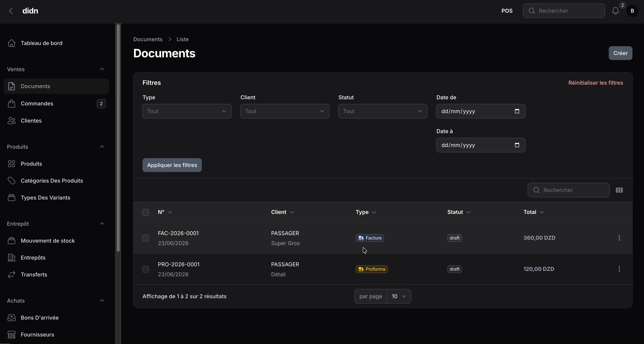Check the FAC-2026-0001 row checkbox
This screenshot has width=644, height=344.
[146, 238]
